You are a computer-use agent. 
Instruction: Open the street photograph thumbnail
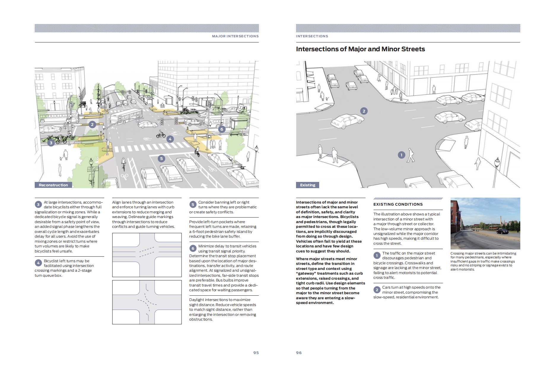pos(485,223)
